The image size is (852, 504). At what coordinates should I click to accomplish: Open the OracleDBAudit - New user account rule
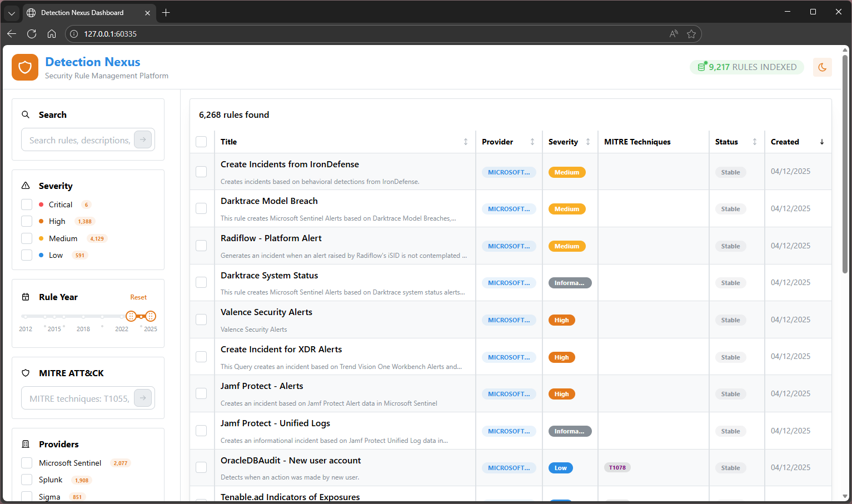pos(291,460)
